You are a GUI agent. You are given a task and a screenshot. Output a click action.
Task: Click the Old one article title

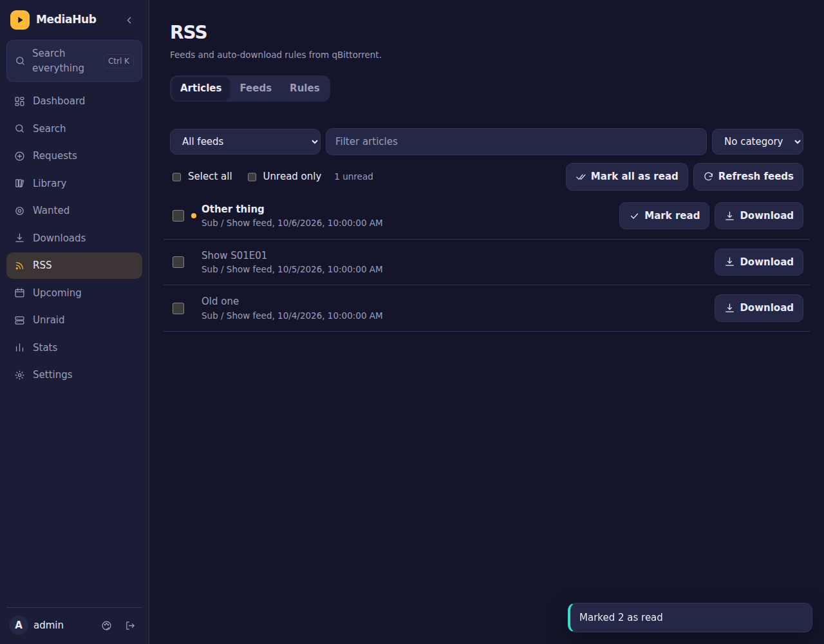[x=220, y=301]
